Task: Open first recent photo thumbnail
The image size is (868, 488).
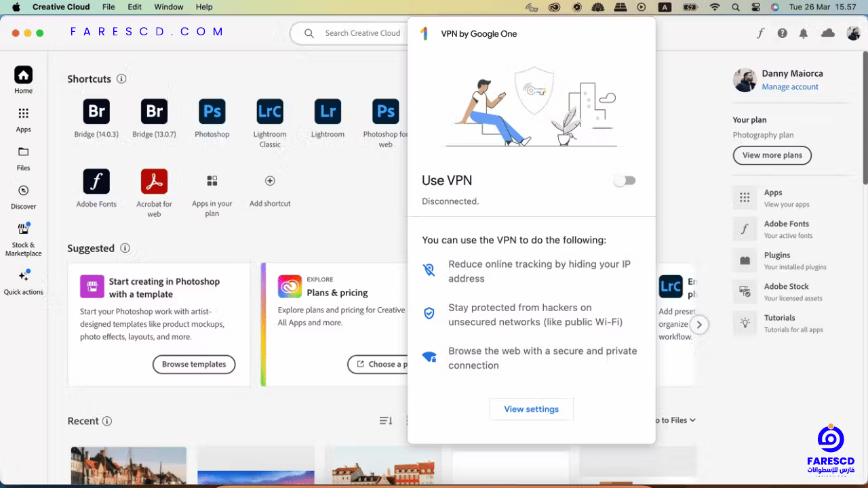Action: (x=129, y=466)
